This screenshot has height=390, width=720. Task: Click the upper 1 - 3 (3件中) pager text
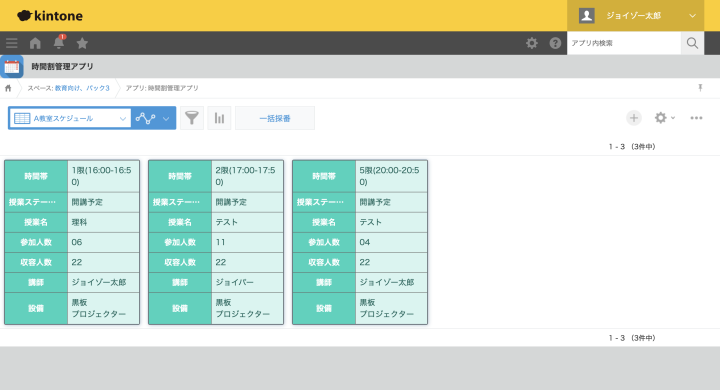(632, 147)
